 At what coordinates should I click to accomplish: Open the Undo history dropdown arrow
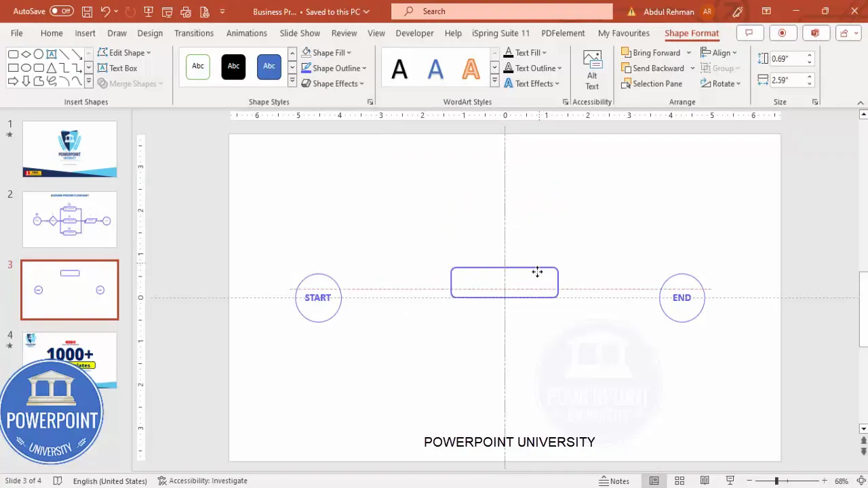[x=116, y=12]
